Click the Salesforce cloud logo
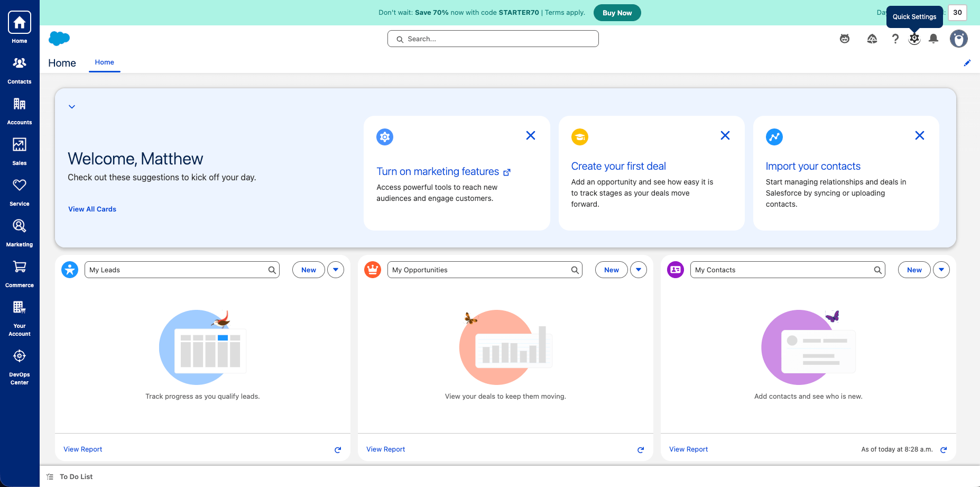 tap(59, 39)
